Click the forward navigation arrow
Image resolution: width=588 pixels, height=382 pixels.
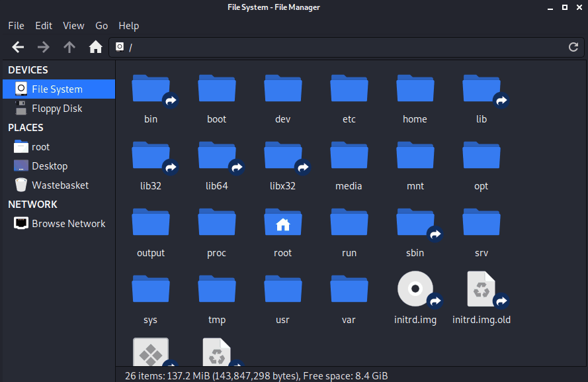click(x=44, y=47)
